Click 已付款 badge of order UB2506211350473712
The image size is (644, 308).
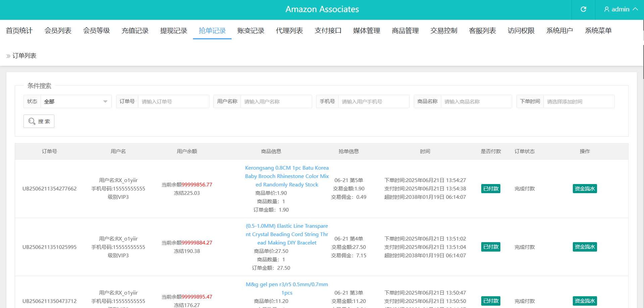491,301
